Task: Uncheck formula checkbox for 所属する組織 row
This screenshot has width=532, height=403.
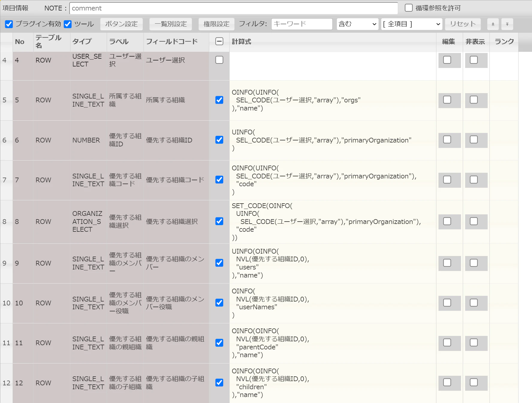Action: (219, 100)
